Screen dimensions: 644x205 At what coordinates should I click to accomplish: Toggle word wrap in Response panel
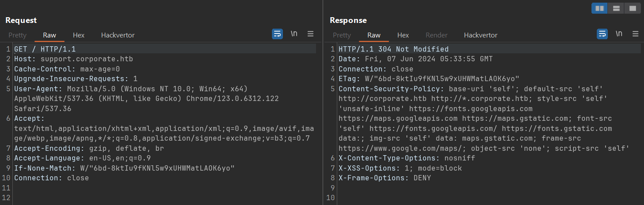[x=602, y=34]
